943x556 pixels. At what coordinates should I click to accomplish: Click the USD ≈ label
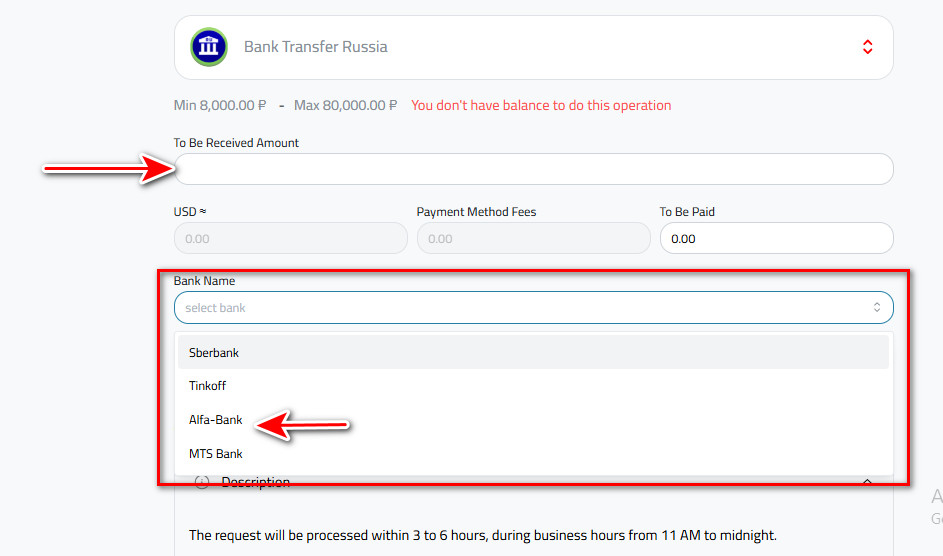tap(189, 212)
